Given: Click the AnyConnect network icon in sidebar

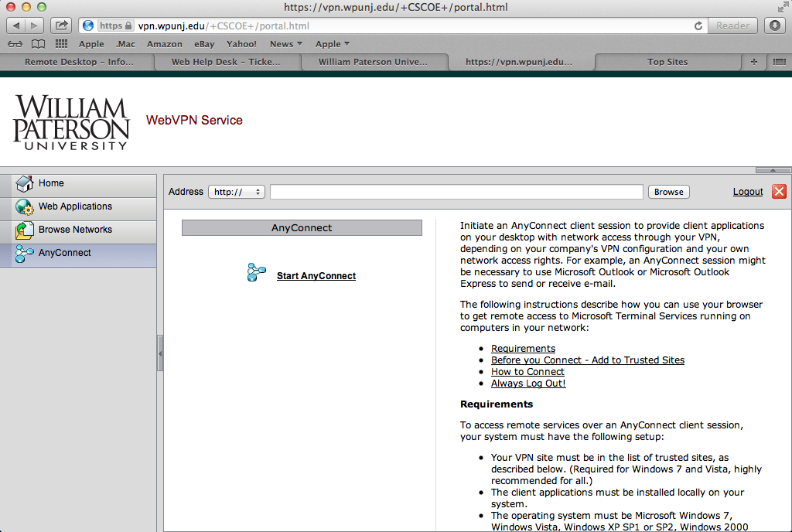Looking at the screenshot, I should [x=25, y=254].
